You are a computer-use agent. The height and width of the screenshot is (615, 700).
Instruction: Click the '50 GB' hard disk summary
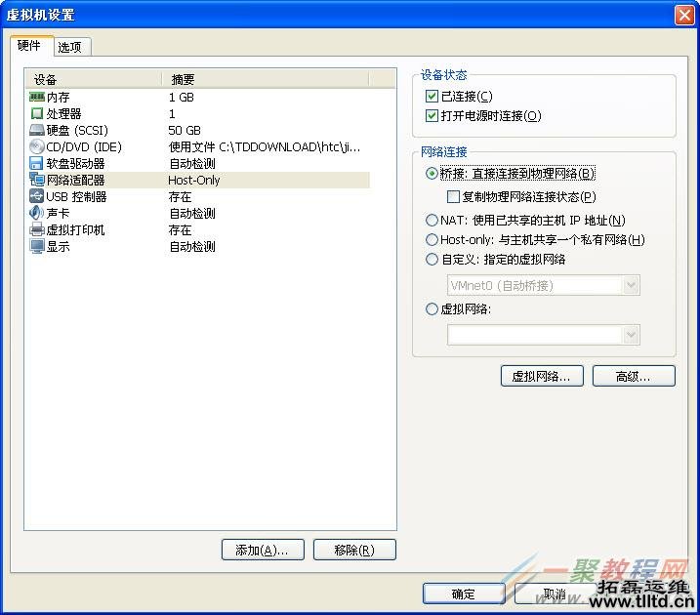coord(185,130)
